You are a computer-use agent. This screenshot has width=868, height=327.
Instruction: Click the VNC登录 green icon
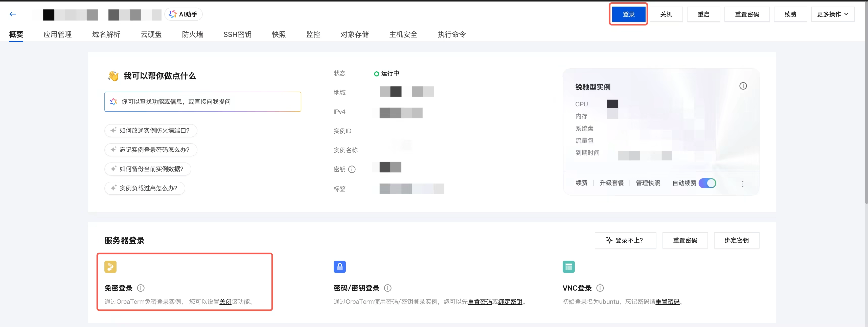[x=568, y=267]
